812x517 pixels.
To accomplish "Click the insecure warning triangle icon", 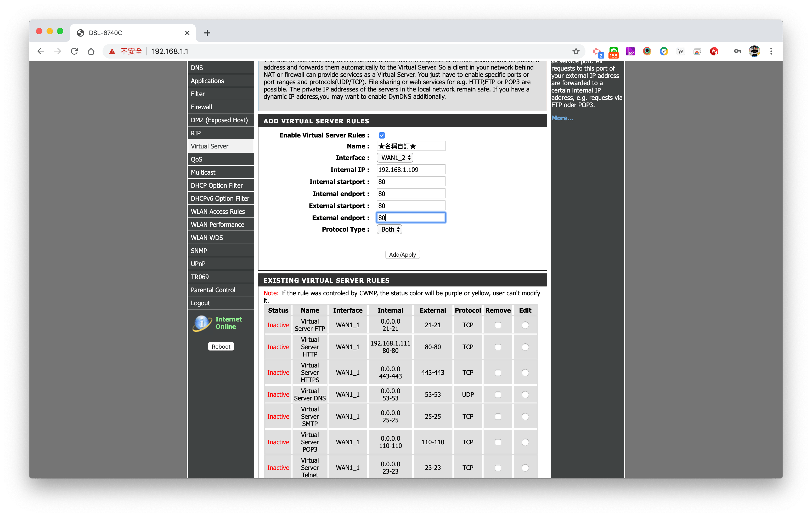I will pos(112,51).
